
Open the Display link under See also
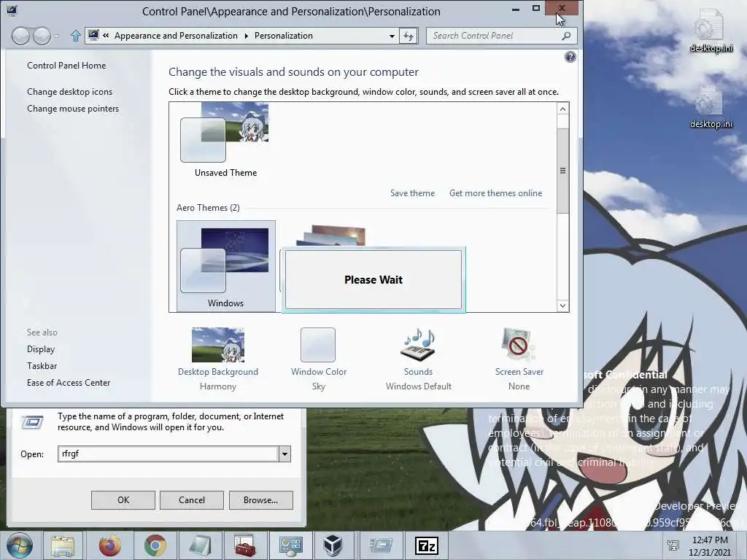click(41, 349)
